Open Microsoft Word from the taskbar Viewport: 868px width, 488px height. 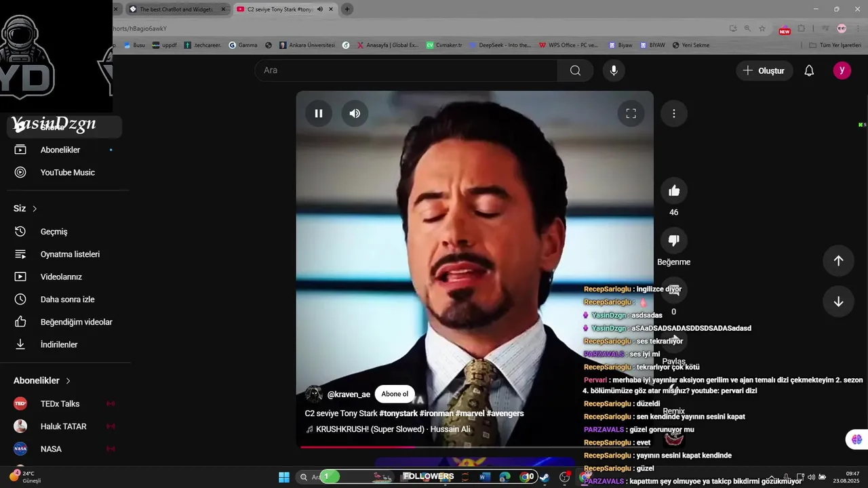point(485,477)
